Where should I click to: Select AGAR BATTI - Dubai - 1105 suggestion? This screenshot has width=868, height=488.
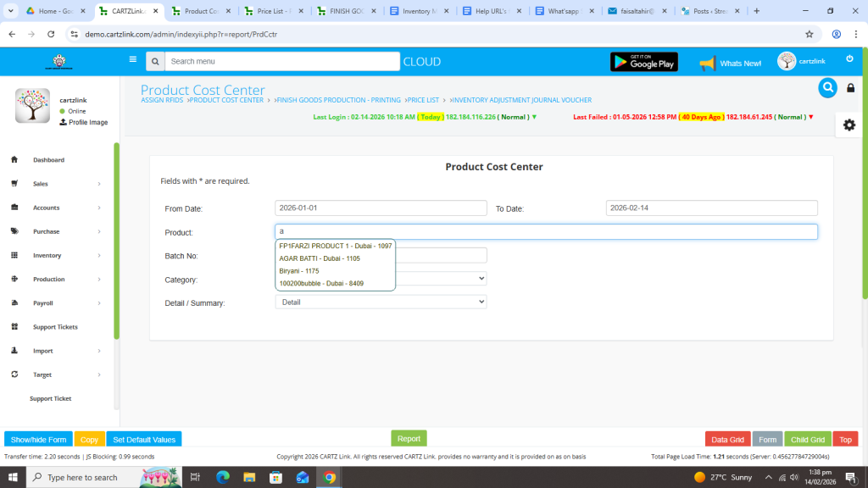320,258
